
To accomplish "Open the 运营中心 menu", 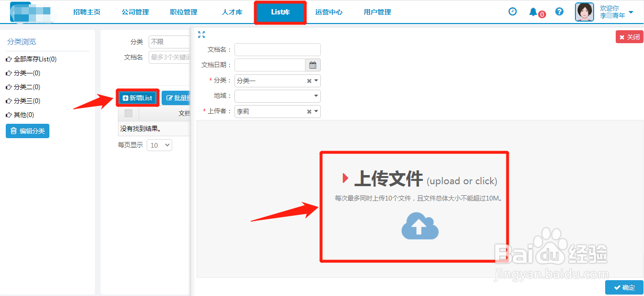I will pos(329,12).
